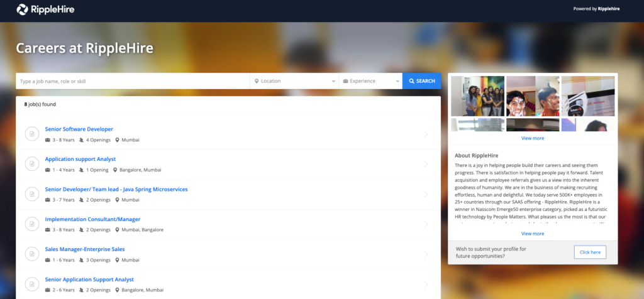Viewport: 644px width, 299px height.
Task: Click briefcase icon next to 3 - 8 Years, Senior Software Developer
Action: click(x=48, y=140)
